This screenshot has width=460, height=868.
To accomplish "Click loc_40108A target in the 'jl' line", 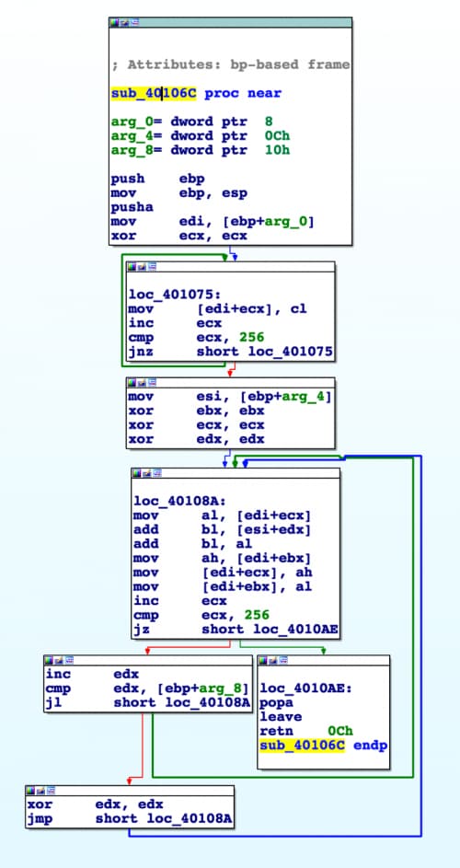I will pos(208,703).
